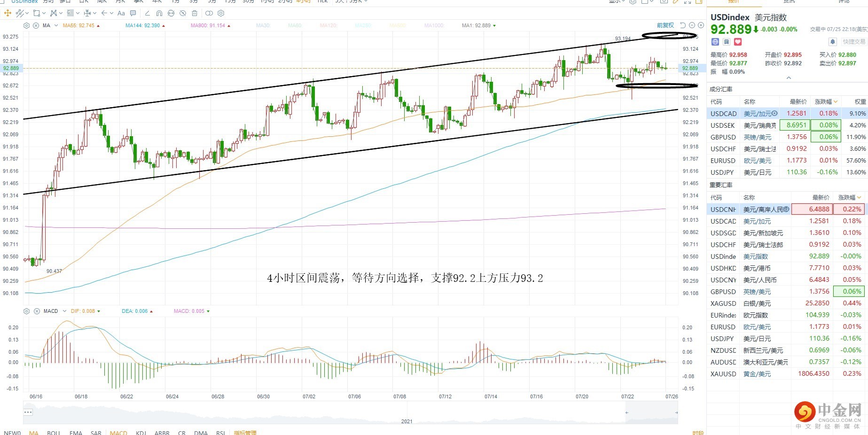Expand the arrow tool dropdown
Screen dimensions: 868x435
[x=111, y=13]
